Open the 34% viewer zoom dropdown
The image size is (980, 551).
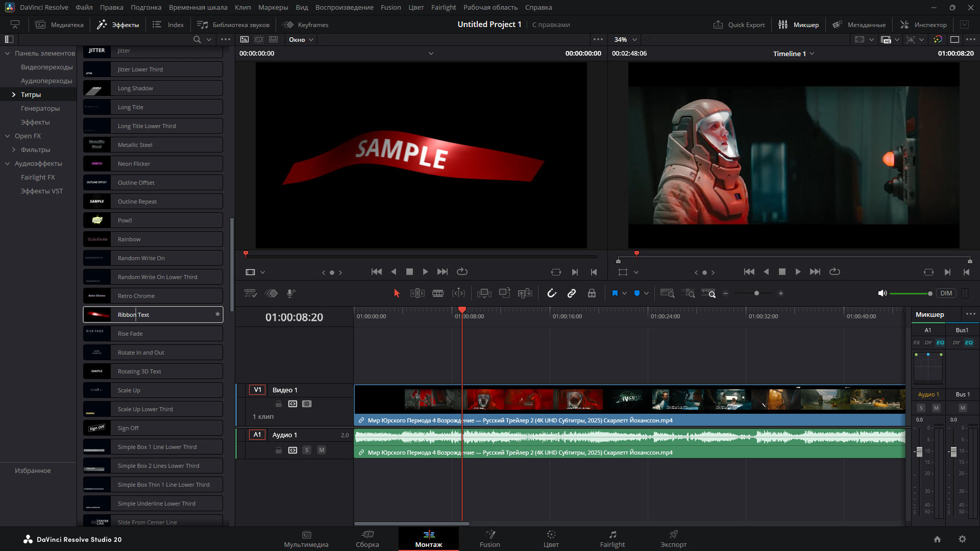tap(626, 39)
